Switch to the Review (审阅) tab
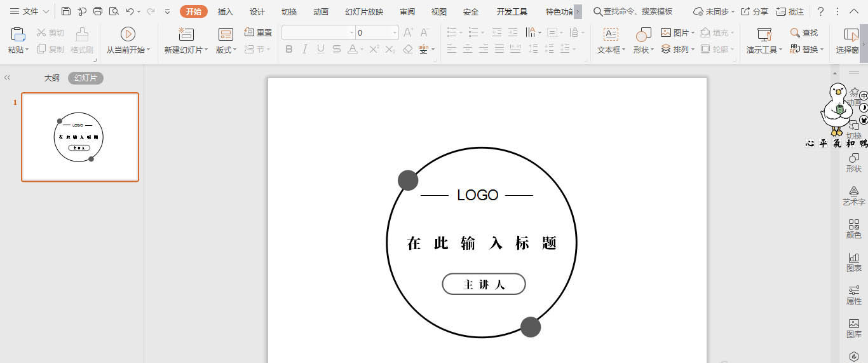This screenshot has height=363, width=868. (x=407, y=11)
